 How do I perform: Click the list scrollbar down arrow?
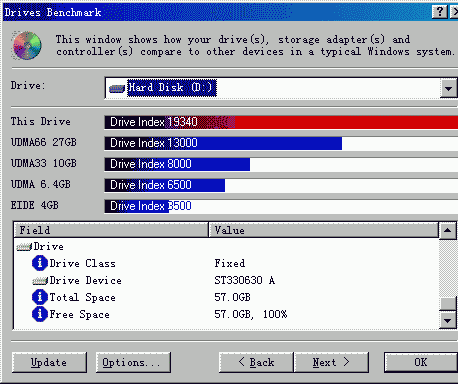(447, 320)
